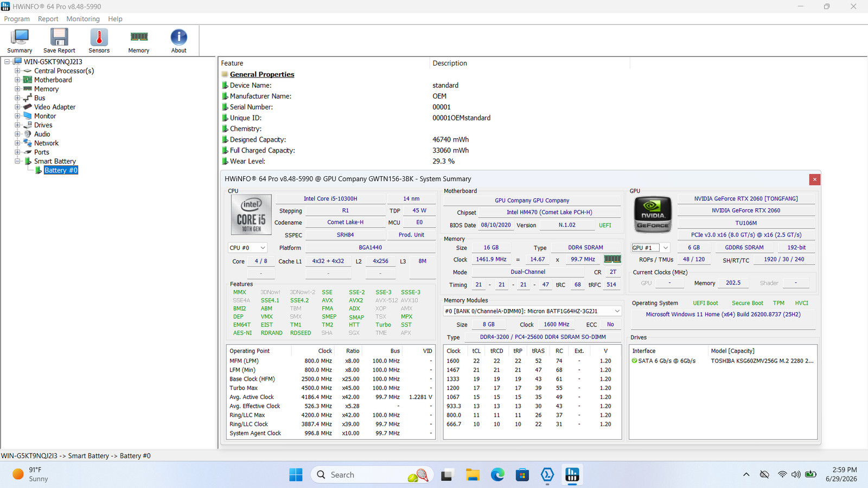The width and height of the screenshot is (868, 488).
Task: Open Microsoft Store from taskbar
Action: 522,475
